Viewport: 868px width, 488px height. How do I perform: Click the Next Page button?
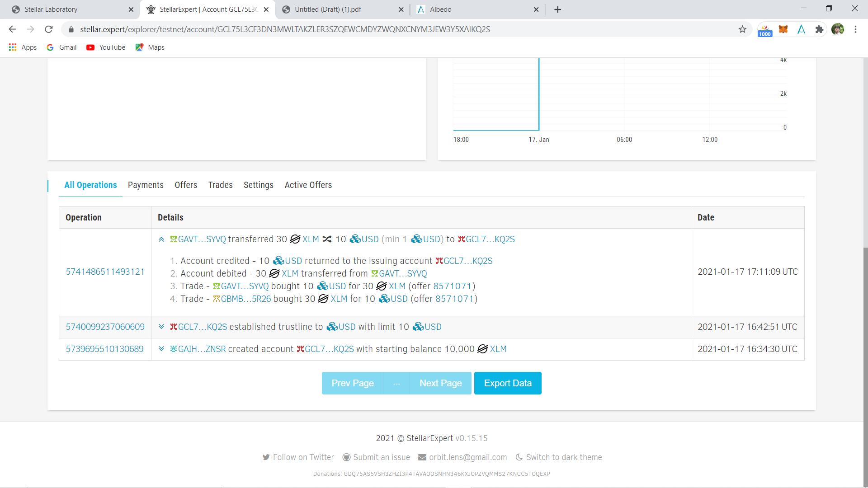coord(440,383)
